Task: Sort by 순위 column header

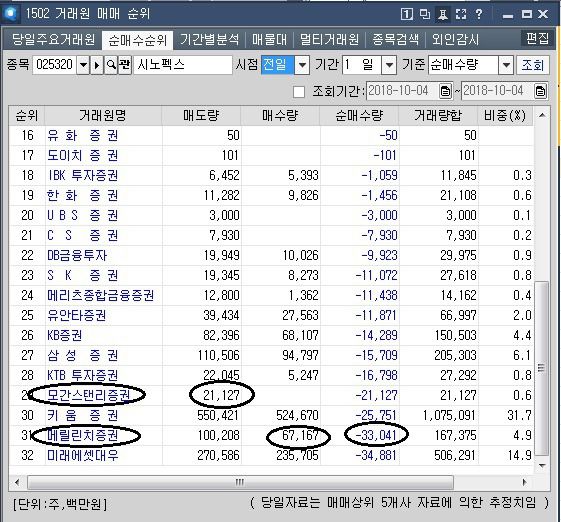Action: click(27, 116)
